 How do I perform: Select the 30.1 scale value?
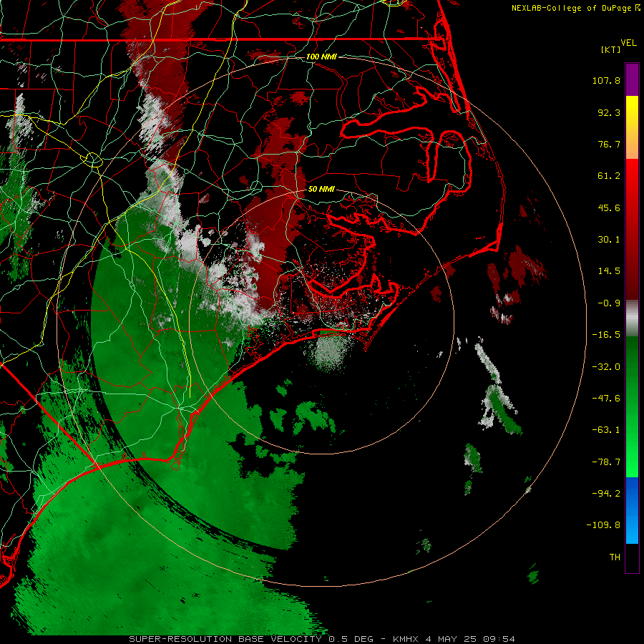[x=609, y=240]
